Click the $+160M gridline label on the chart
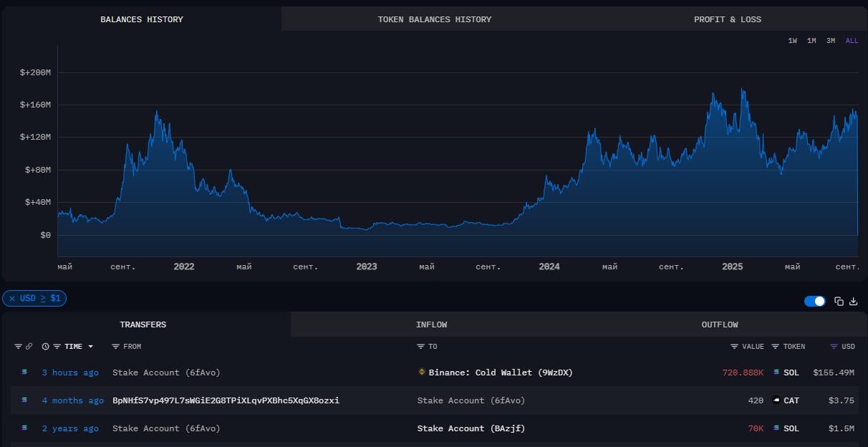 (x=36, y=105)
